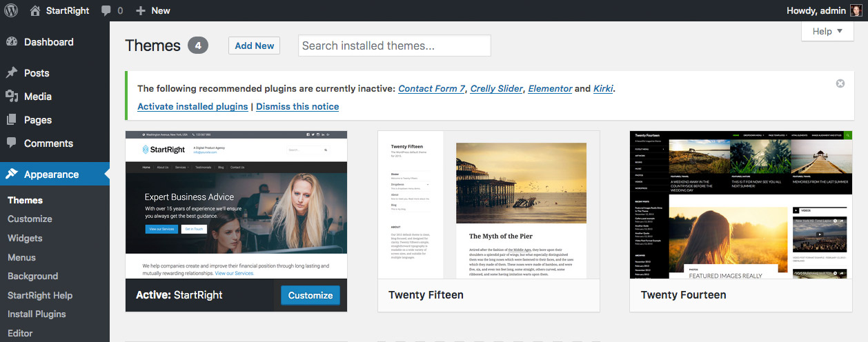Click the Appearance paintbrush icon
Image resolution: width=868 pixels, height=342 pixels.
coord(12,174)
